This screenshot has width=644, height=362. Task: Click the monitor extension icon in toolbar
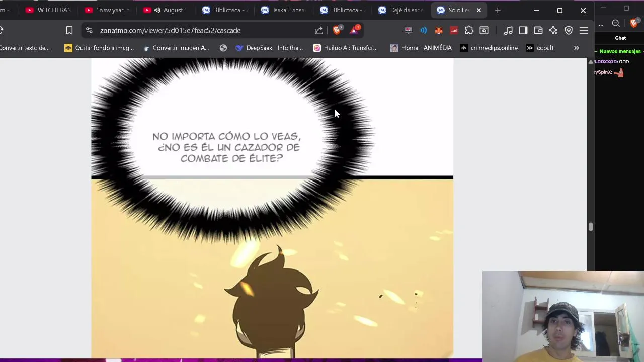[x=409, y=30]
